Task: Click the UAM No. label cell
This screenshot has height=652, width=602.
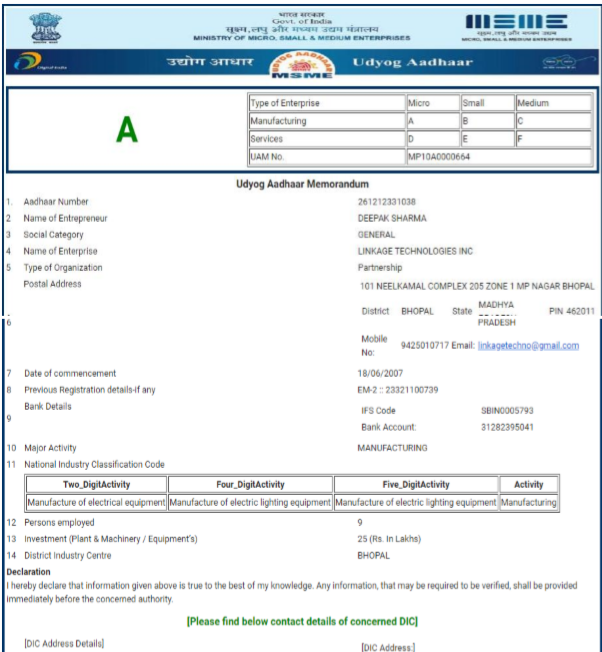Action: coord(327,157)
